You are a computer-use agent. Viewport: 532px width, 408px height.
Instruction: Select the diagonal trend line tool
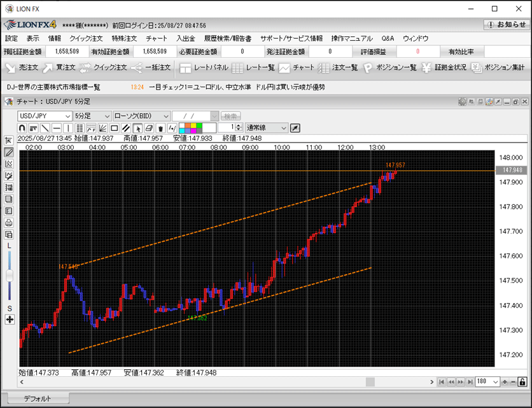pos(45,128)
